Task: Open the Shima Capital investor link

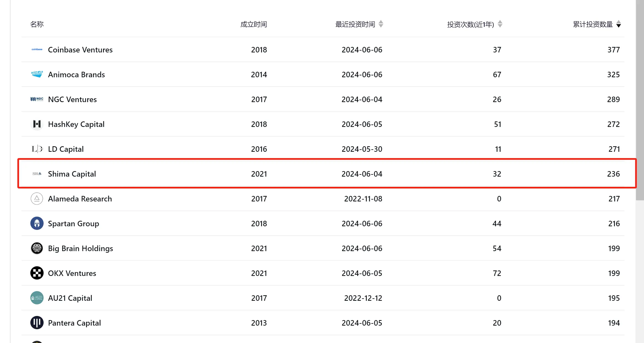Action: (x=72, y=174)
